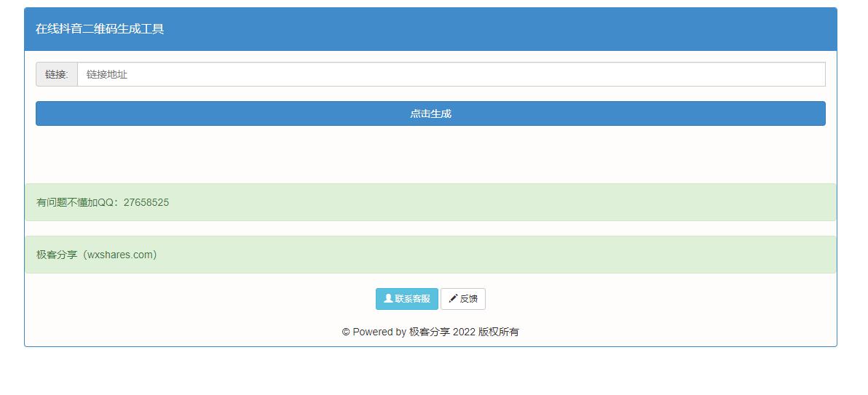Viewport: 868px width, 395px height.
Task: Click the 点击生成 generate button
Action: [430, 113]
